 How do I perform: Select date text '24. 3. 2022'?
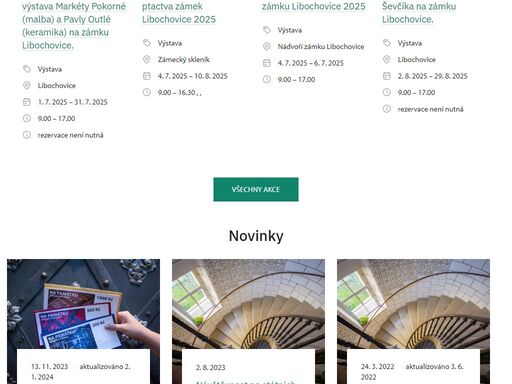coord(377,367)
